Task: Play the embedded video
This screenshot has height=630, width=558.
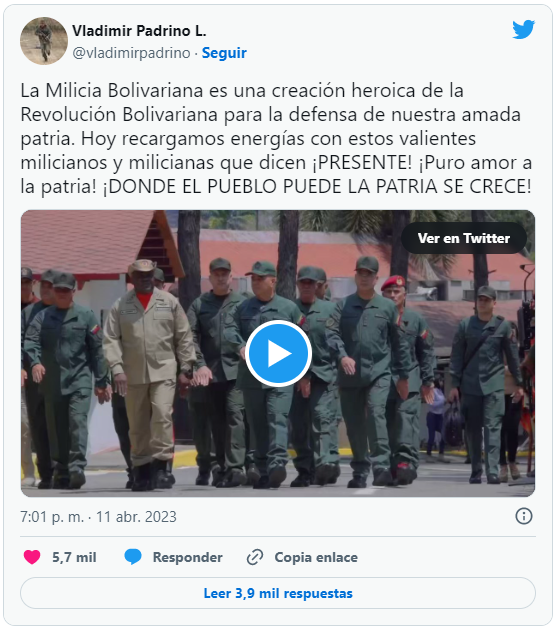Action: (x=278, y=354)
